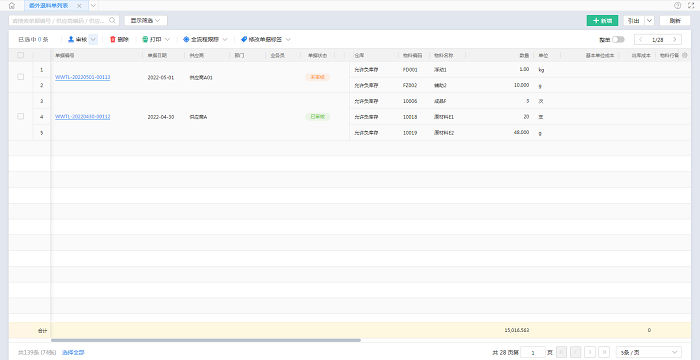Check the select-all header checkbox
Viewport: 700px width, 360px height.
[21, 55]
